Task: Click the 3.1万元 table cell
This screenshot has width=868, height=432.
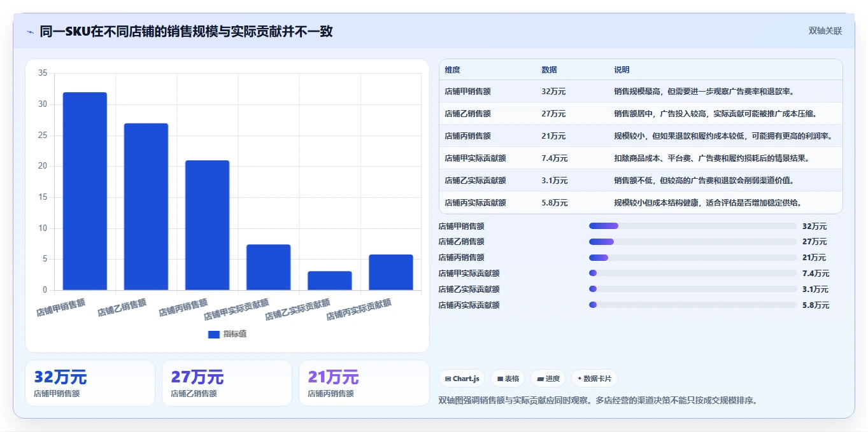Action: (555, 181)
